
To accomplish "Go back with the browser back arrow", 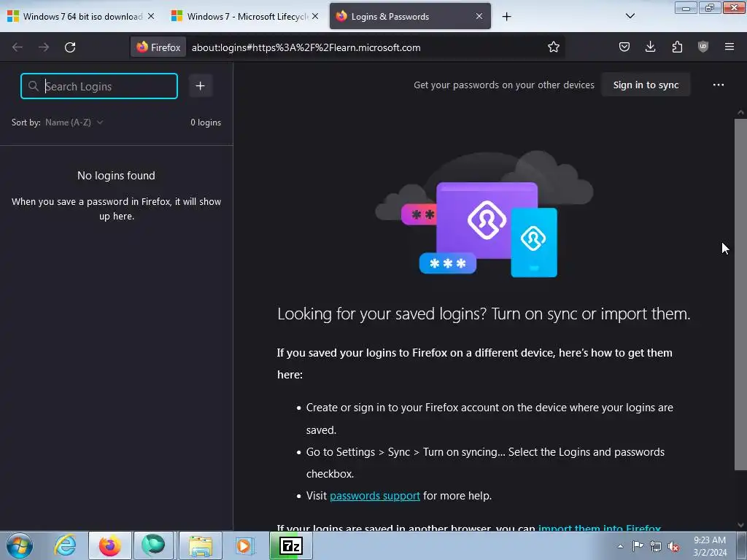I will (x=18, y=47).
